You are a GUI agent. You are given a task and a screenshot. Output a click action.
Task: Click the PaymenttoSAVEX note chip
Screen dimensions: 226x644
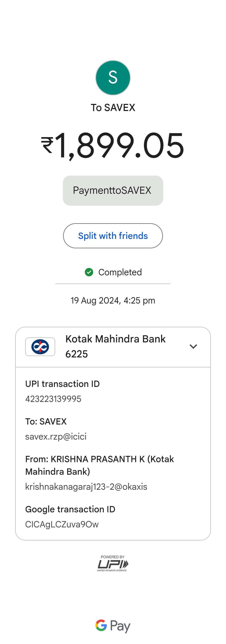[113, 190]
